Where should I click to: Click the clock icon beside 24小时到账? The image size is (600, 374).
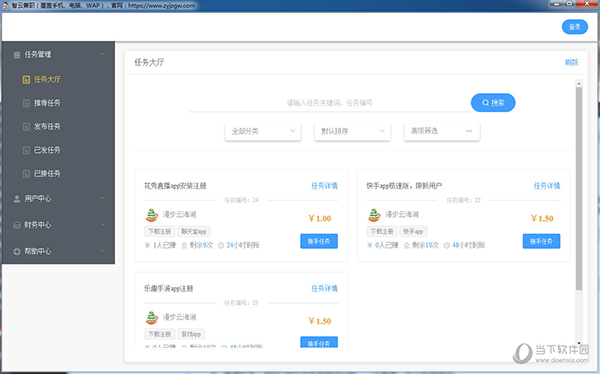(221, 245)
